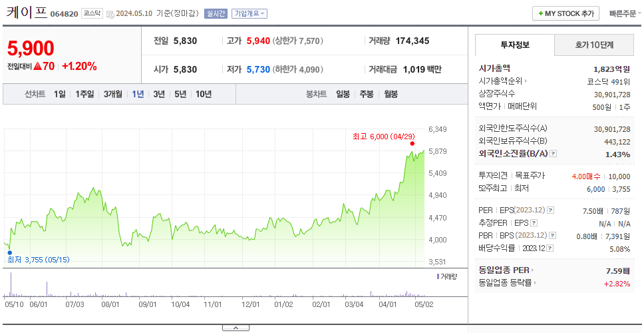Click the 거래량 legend in volume chart
This screenshot has height=333, width=644.
tap(446, 276)
